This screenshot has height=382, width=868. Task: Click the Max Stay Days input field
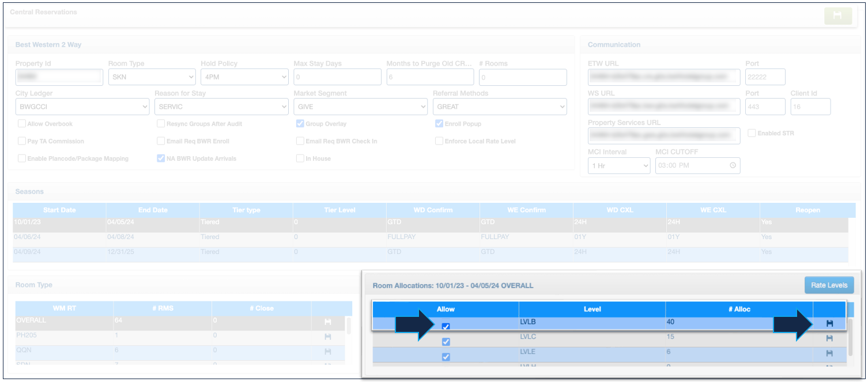tap(337, 77)
